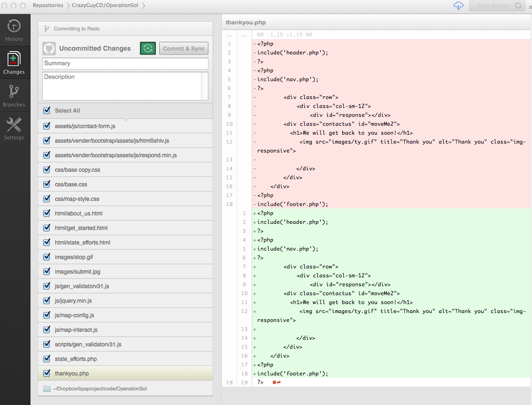This screenshot has width=532, height=405.
Task: Click removed line include('header.php');
Action: [x=293, y=53]
